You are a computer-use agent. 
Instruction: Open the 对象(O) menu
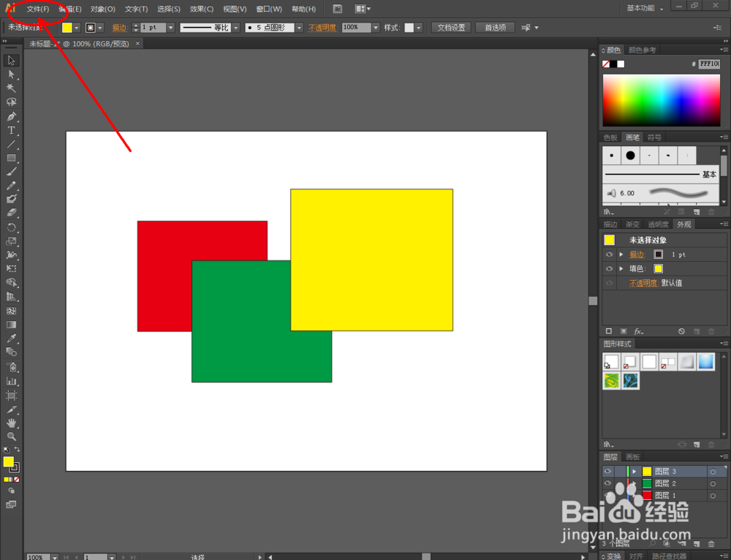click(x=103, y=10)
